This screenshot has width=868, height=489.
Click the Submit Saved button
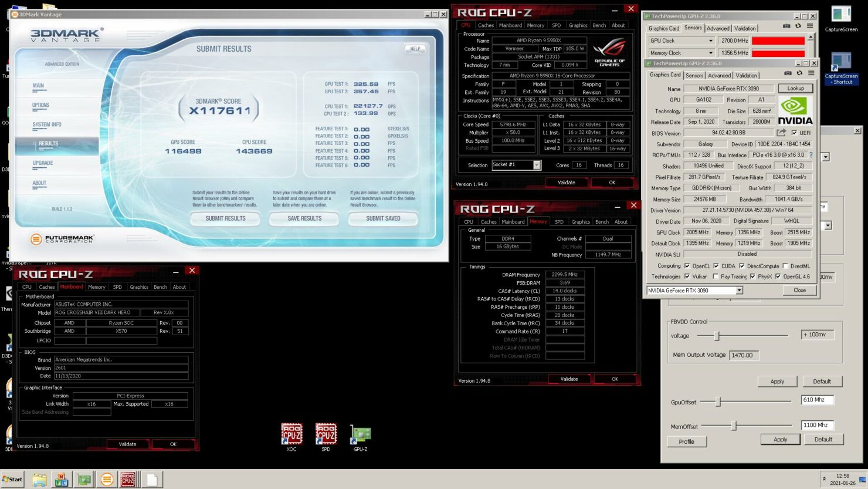point(383,218)
